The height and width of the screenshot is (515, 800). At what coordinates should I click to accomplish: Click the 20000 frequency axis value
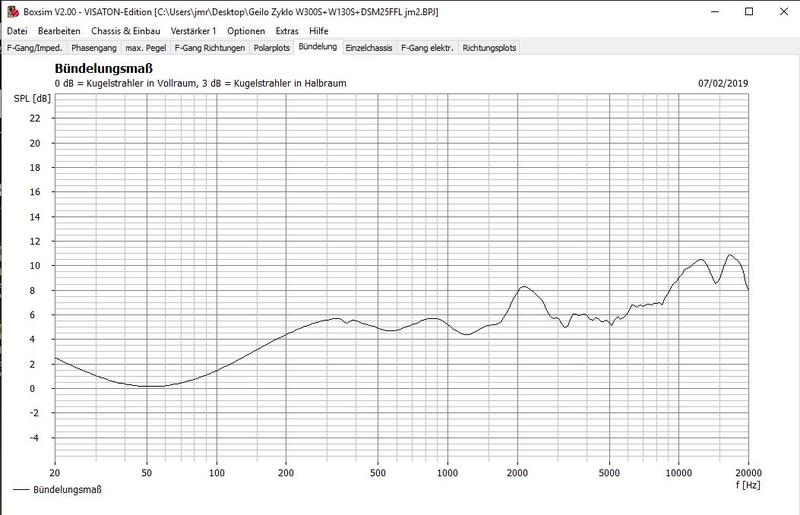pyautogui.click(x=748, y=473)
